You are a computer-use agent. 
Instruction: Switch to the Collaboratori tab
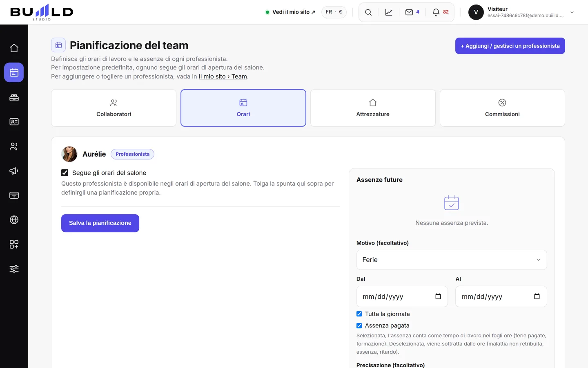pos(114,108)
